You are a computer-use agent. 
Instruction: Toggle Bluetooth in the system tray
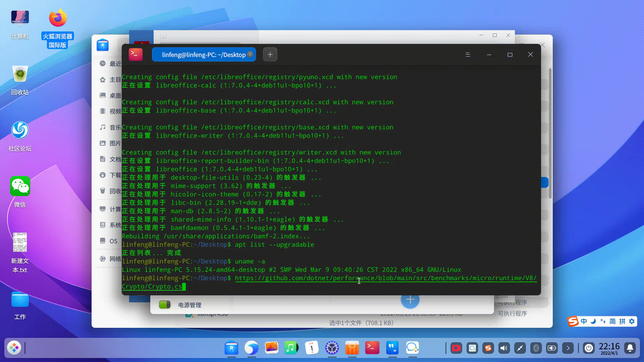tap(536, 348)
